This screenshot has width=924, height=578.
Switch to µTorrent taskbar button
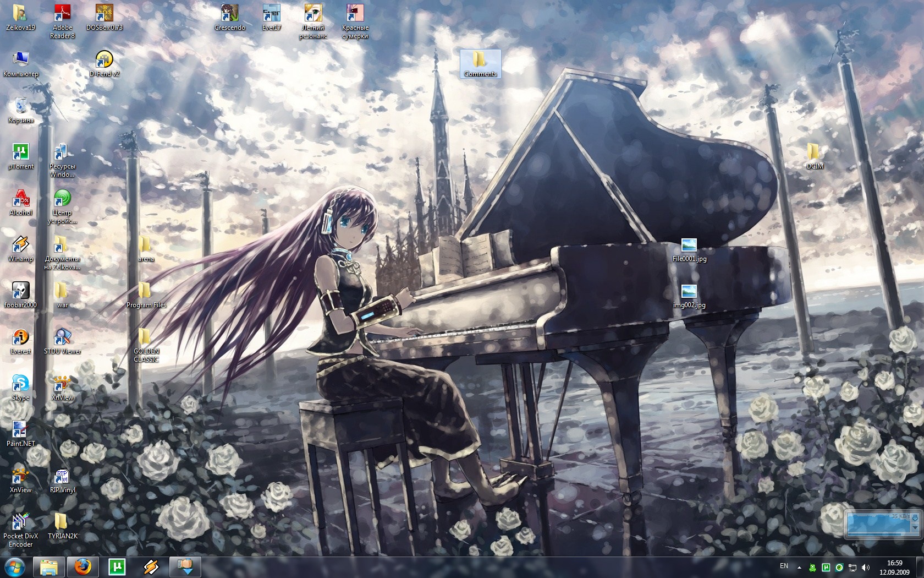[x=117, y=567]
